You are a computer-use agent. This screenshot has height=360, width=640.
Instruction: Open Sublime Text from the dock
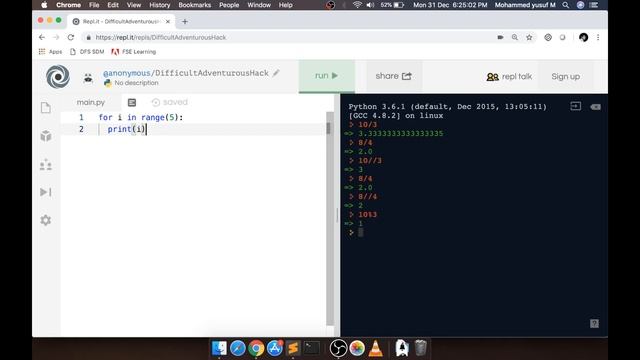click(x=293, y=348)
